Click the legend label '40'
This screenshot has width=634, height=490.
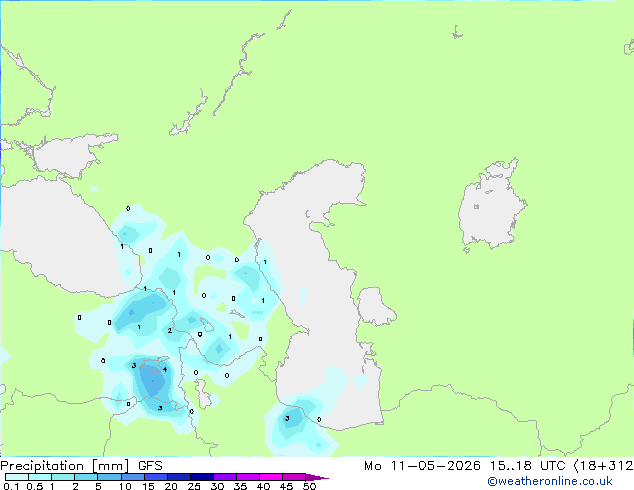point(263,486)
